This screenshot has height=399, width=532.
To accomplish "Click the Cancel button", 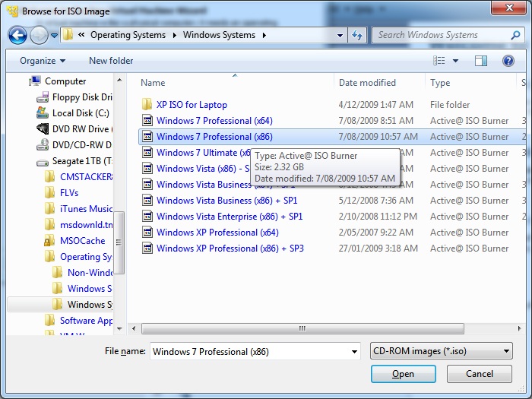I will (479, 374).
